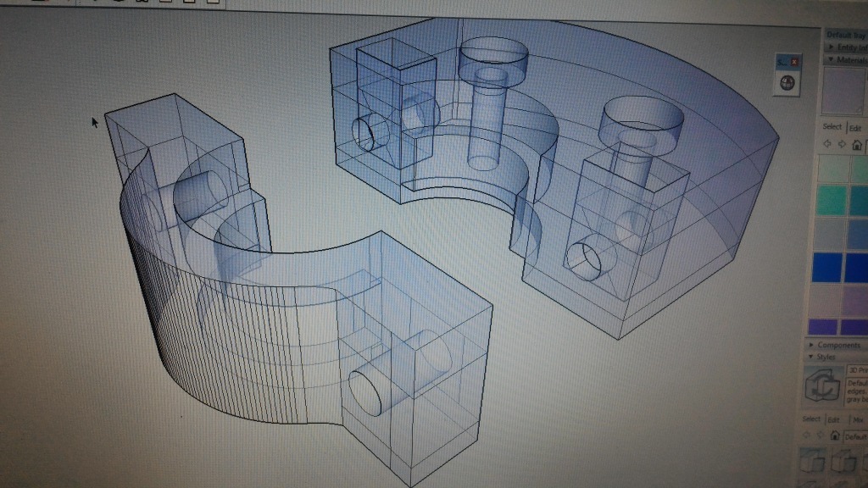Choose the first style thumbnail in Styles list

tap(813, 460)
